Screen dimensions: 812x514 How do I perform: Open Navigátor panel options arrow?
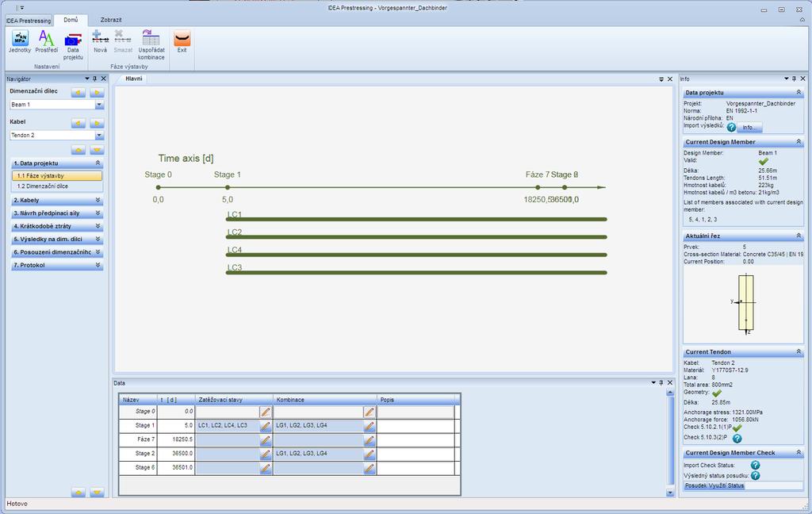(x=87, y=79)
